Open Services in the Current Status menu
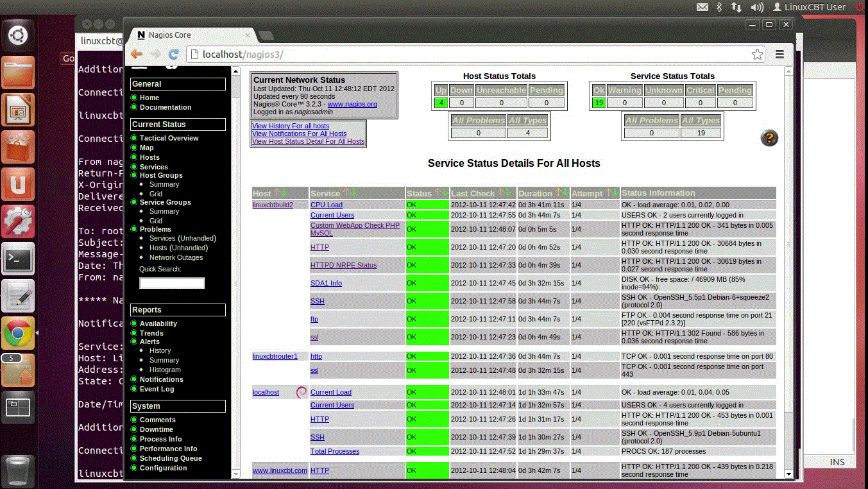 (x=153, y=167)
